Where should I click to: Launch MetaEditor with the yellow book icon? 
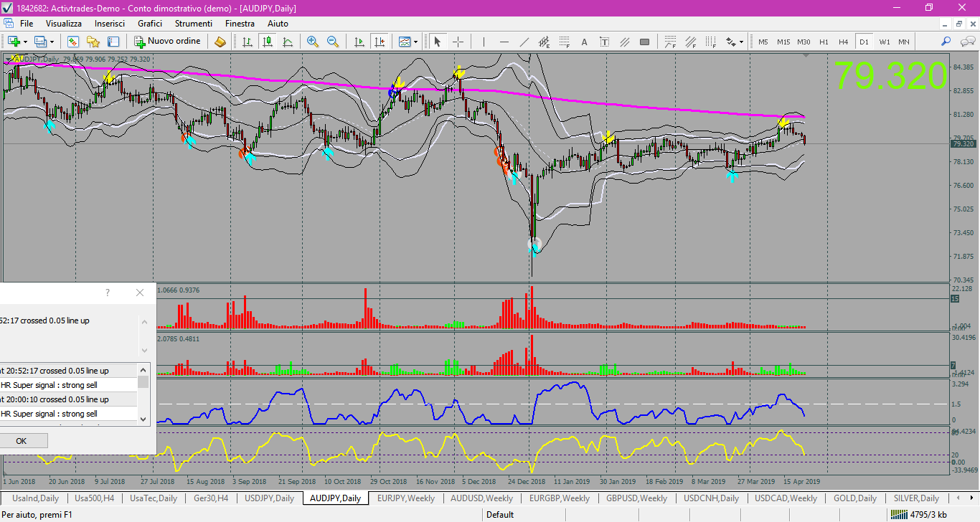coord(220,42)
